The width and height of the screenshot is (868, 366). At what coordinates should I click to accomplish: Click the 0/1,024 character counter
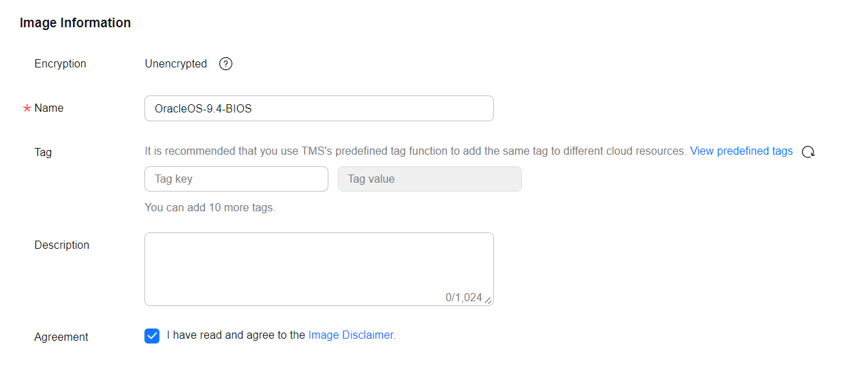coord(463,298)
